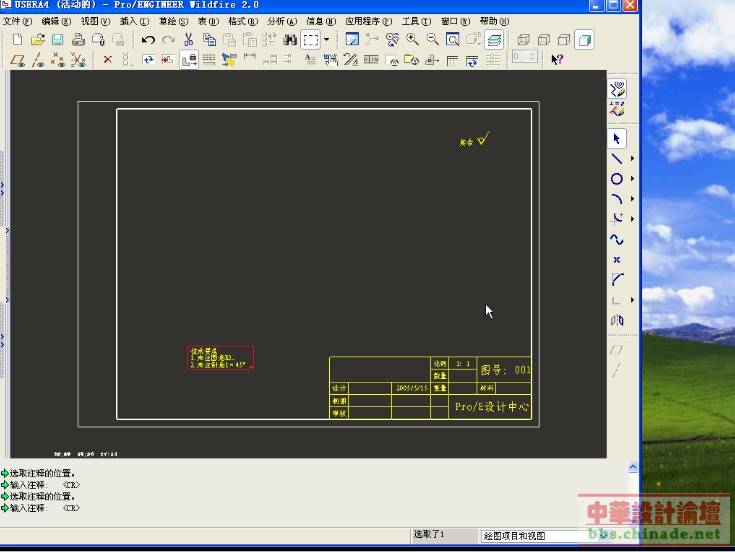735x552 pixels.
Task: Click the binoculars find icon
Action: point(290,40)
